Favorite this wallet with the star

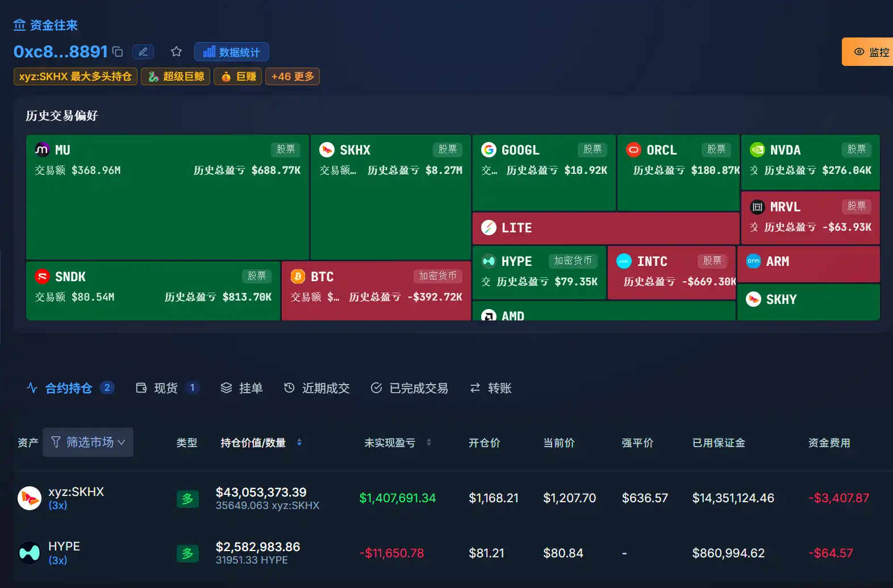(177, 52)
